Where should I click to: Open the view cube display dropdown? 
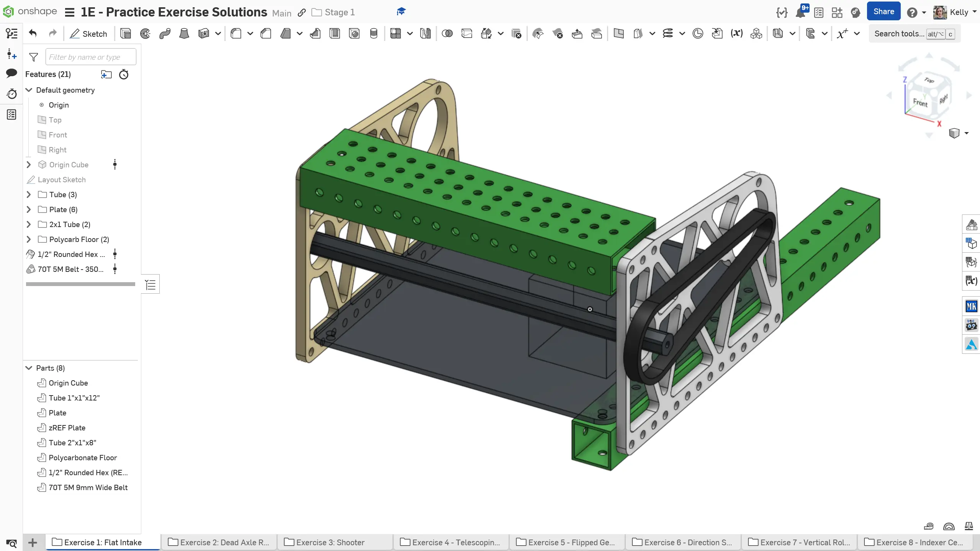pyautogui.click(x=967, y=133)
